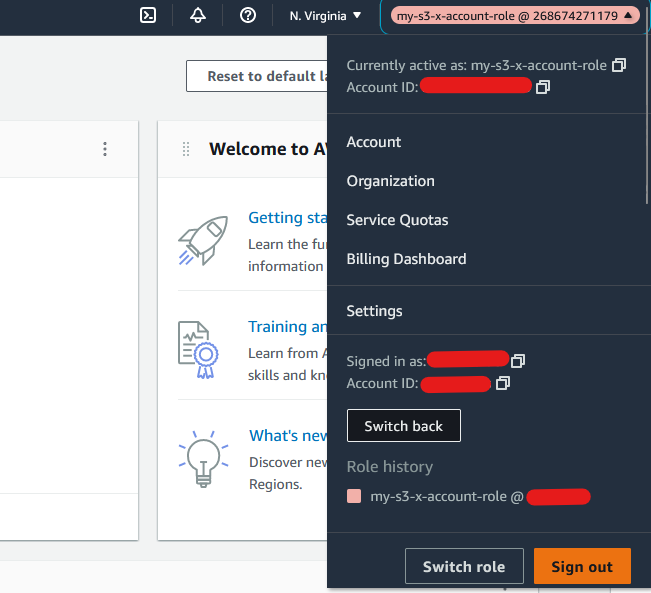
Task: Copy the currently active Account ID
Action: pyautogui.click(x=543, y=87)
